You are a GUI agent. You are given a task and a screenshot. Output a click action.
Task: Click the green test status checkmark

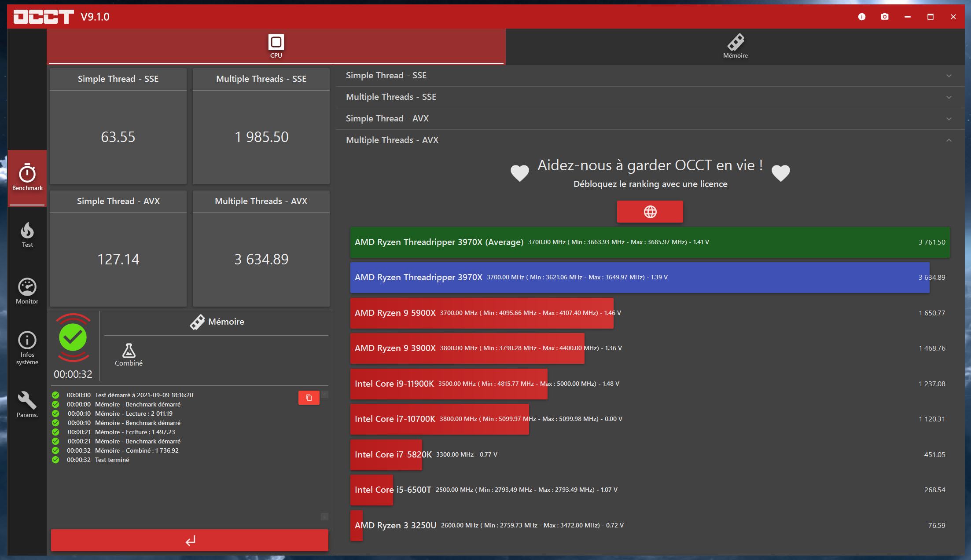(x=73, y=337)
